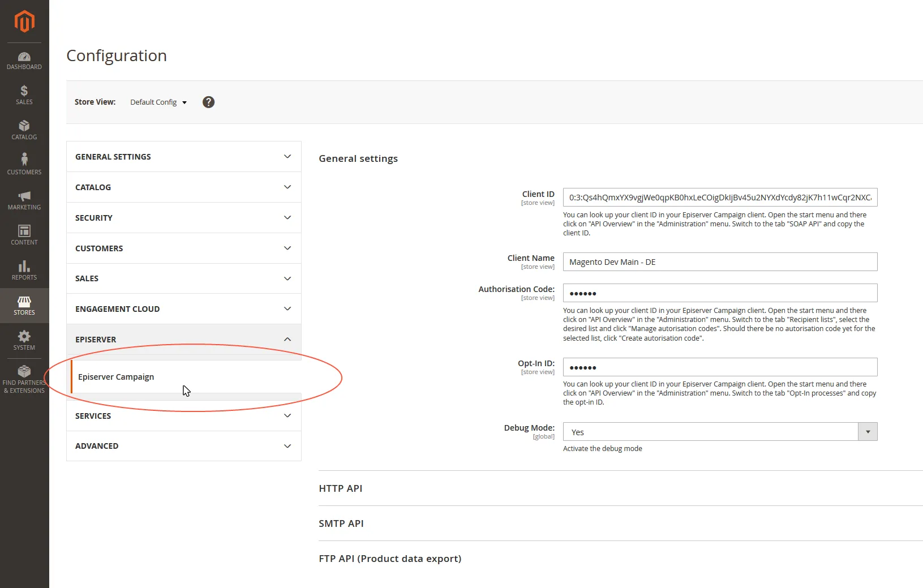The width and height of the screenshot is (923, 588).
Task: Click the Magento logo icon
Action: coord(24,22)
